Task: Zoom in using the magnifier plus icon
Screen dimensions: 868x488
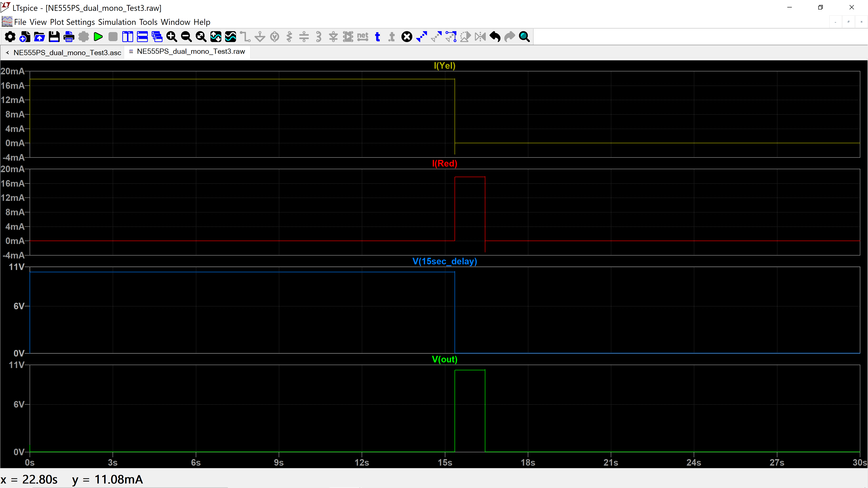Action: click(x=172, y=37)
